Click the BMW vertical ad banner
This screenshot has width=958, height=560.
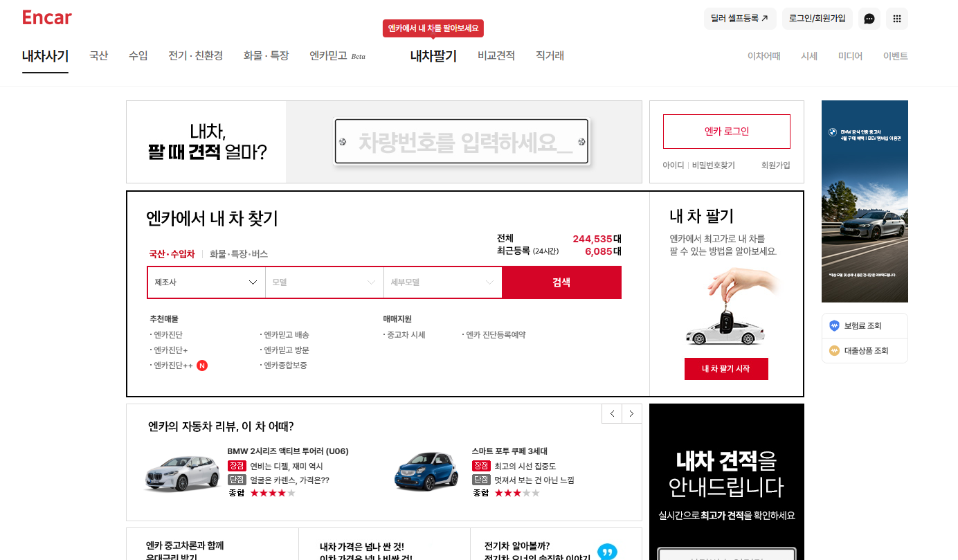(865, 201)
